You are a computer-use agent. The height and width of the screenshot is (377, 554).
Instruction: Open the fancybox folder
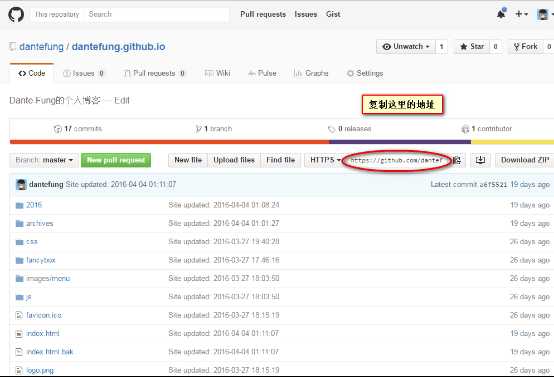coord(41,260)
